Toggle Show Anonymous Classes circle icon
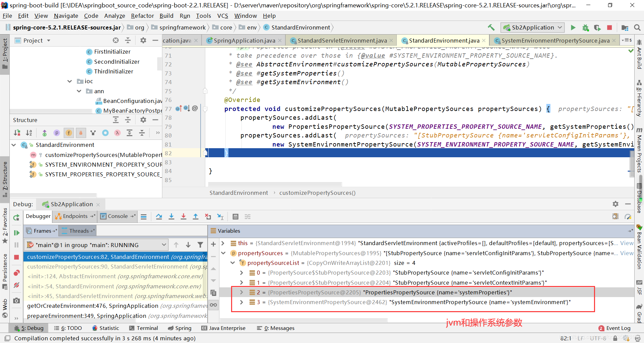Image resolution: width=644 pixels, height=343 pixels. click(x=105, y=133)
